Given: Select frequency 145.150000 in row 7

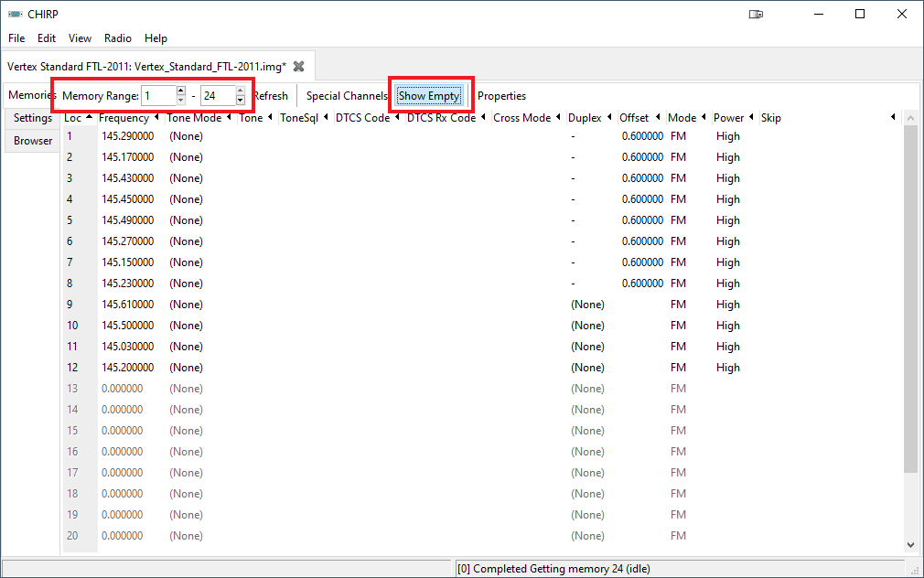Looking at the screenshot, I should [x=128, y=262].
